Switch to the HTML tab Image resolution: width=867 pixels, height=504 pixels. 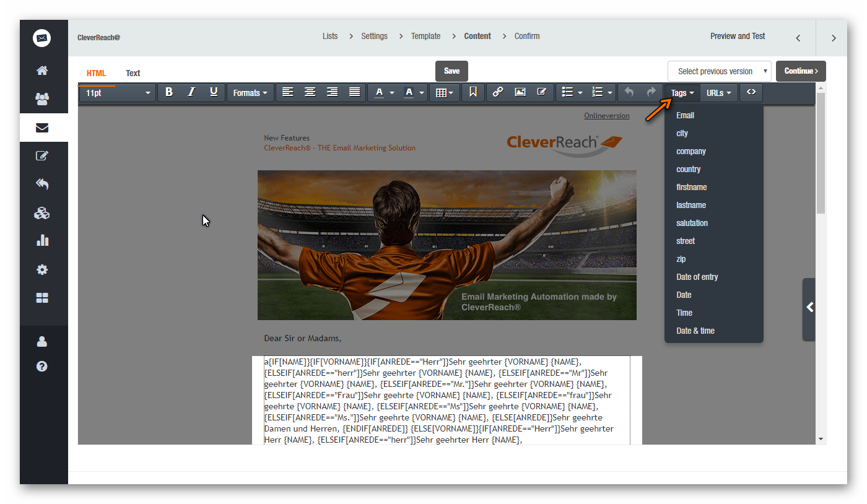96,73
